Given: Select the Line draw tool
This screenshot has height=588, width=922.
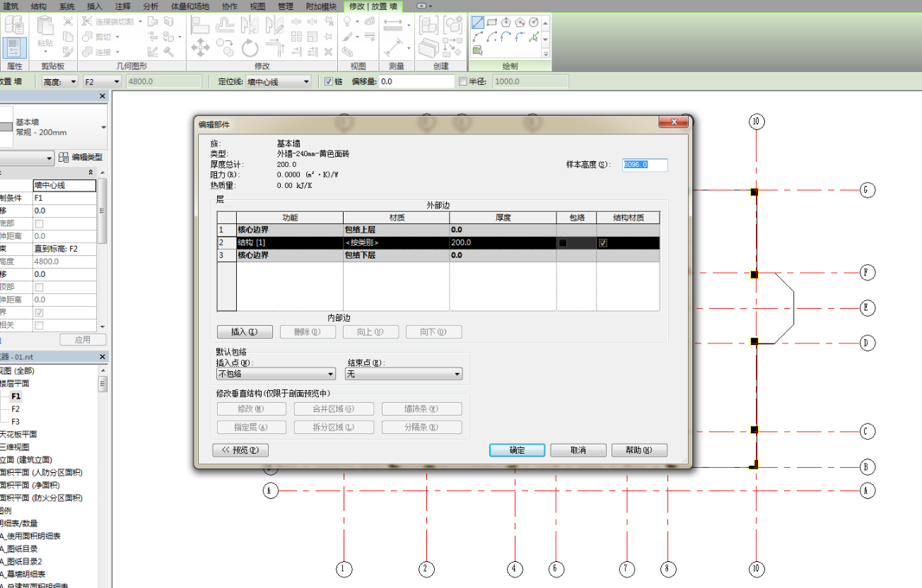Looking at the screenshot, I should coord(479,23).
